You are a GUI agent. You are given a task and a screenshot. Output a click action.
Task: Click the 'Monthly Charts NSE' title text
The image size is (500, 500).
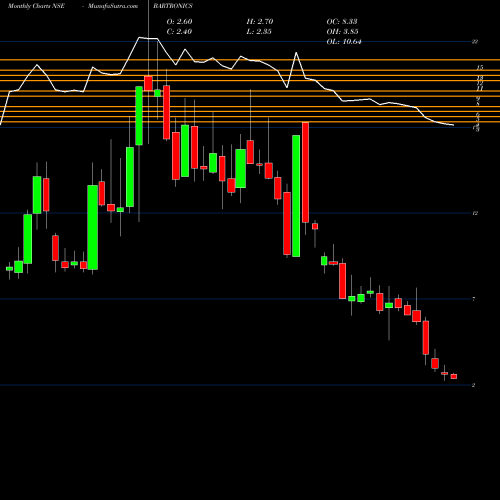point(36,6)
